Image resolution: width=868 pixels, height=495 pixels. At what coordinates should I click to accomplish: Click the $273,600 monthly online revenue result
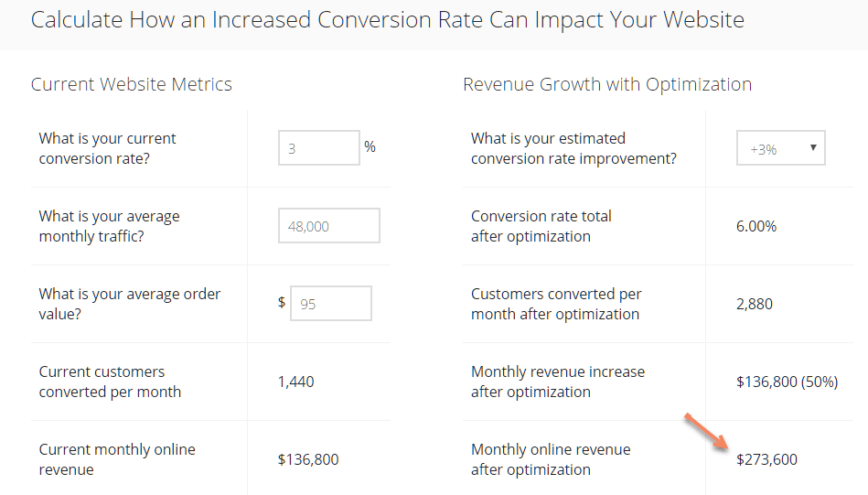[x=766, y=459]
